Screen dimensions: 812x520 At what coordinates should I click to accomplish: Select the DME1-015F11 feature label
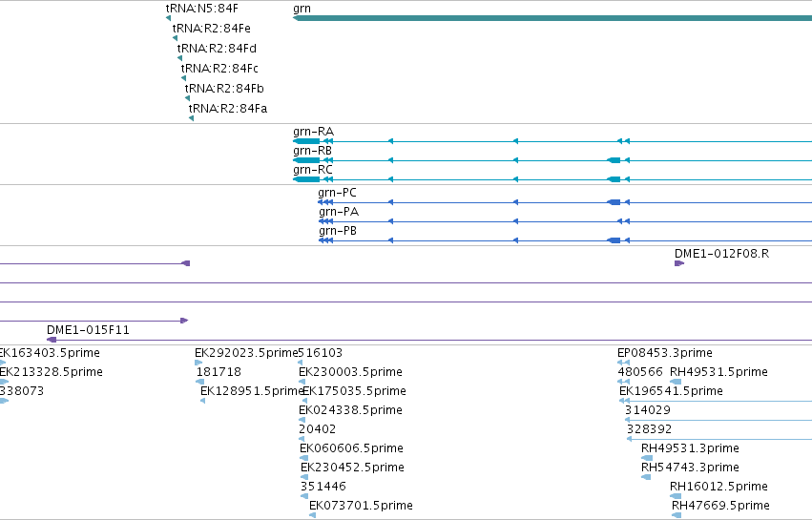88,330
